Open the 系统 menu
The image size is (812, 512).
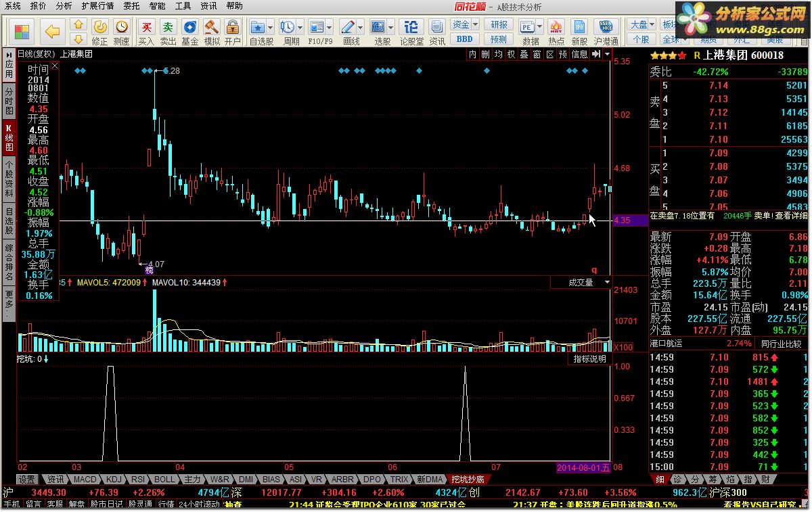point(13,6)
